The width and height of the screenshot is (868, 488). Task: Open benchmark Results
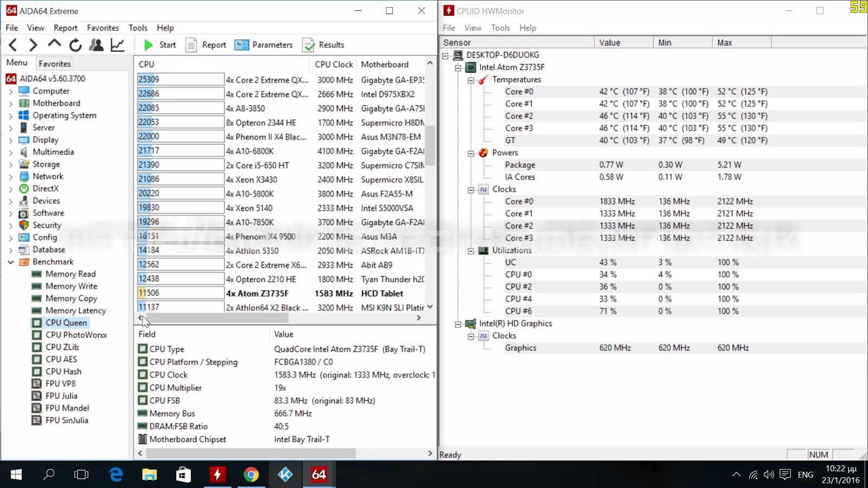324,45
